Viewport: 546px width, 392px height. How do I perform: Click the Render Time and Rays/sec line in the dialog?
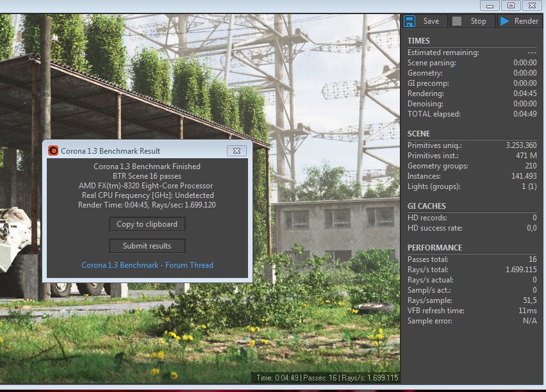[x=147, y=205]
